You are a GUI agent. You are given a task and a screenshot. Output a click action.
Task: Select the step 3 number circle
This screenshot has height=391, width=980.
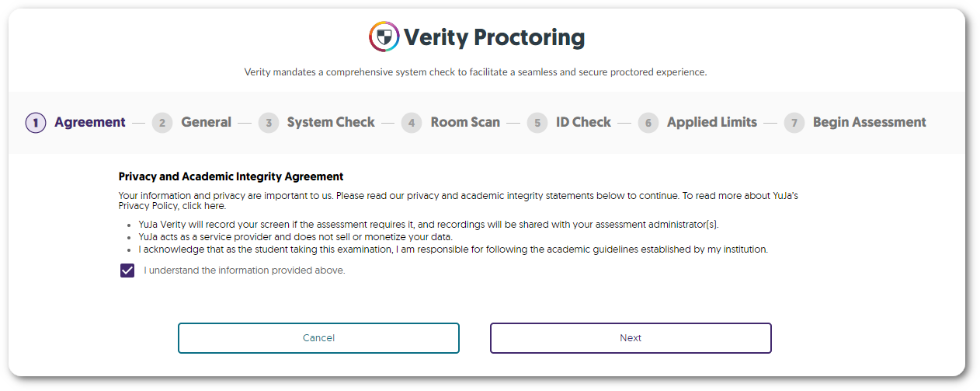coord(269,123)
